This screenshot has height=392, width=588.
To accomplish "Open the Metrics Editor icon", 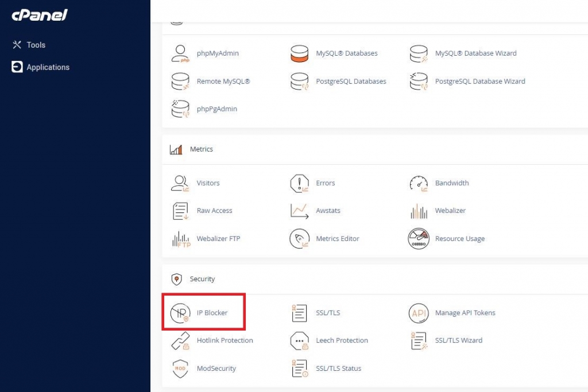I will pyautogui.click(x=299, y=239).
